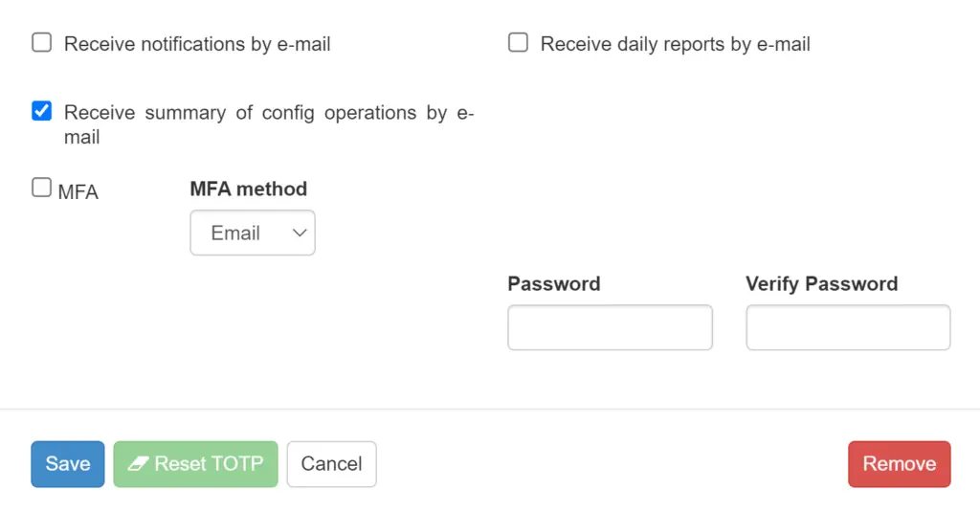Remove the user with the red button

(900, 464)
